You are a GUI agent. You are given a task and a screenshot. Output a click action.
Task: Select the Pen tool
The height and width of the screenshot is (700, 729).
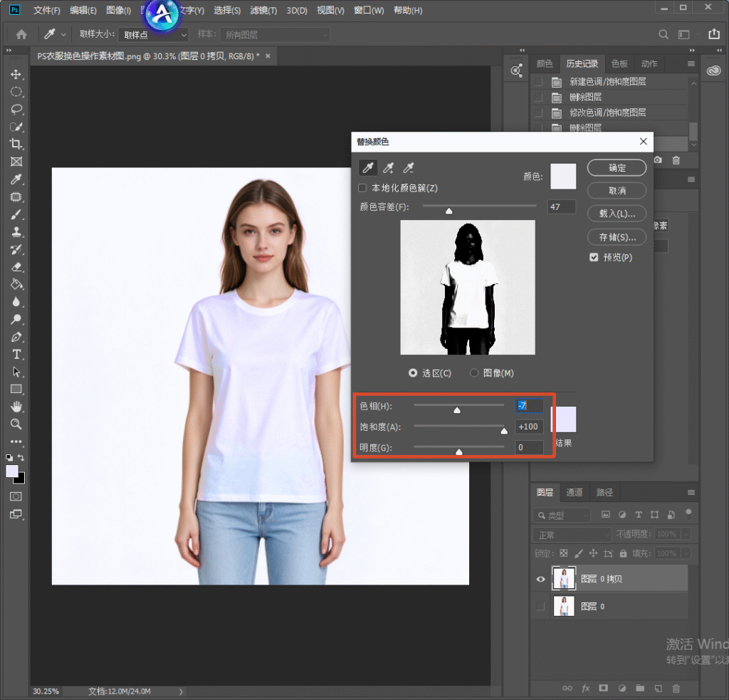(16, 337)
